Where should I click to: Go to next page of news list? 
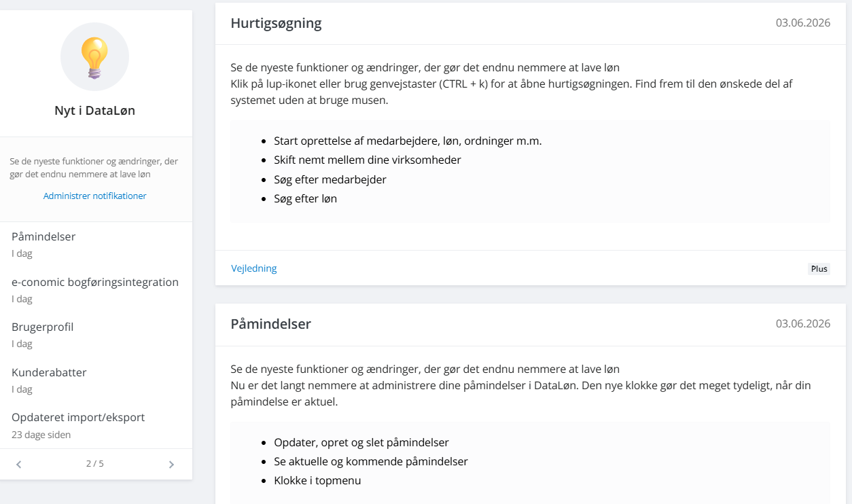point(171,465)
